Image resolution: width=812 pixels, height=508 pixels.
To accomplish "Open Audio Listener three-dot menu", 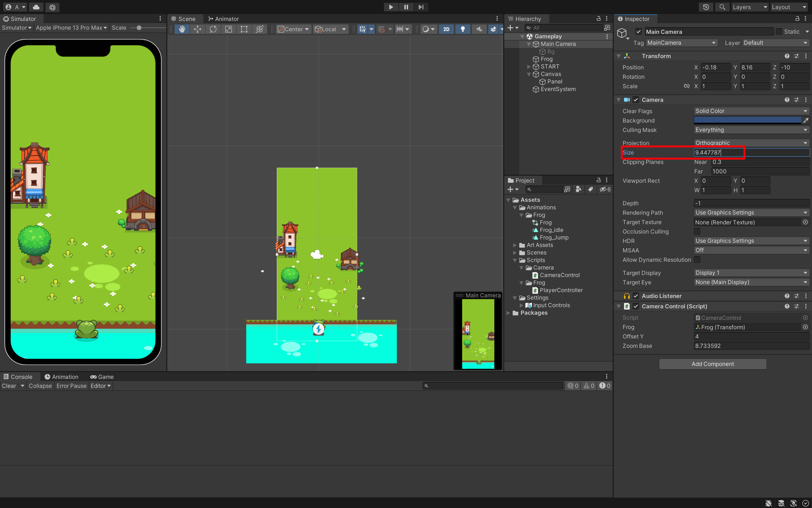I will click(806, 296).
